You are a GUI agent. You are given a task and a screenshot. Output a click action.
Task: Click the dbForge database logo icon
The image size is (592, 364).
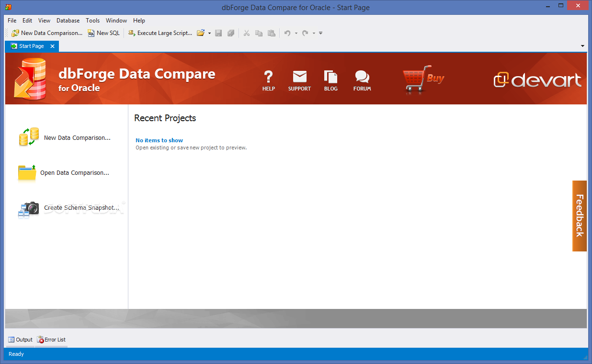click(30, 79)
